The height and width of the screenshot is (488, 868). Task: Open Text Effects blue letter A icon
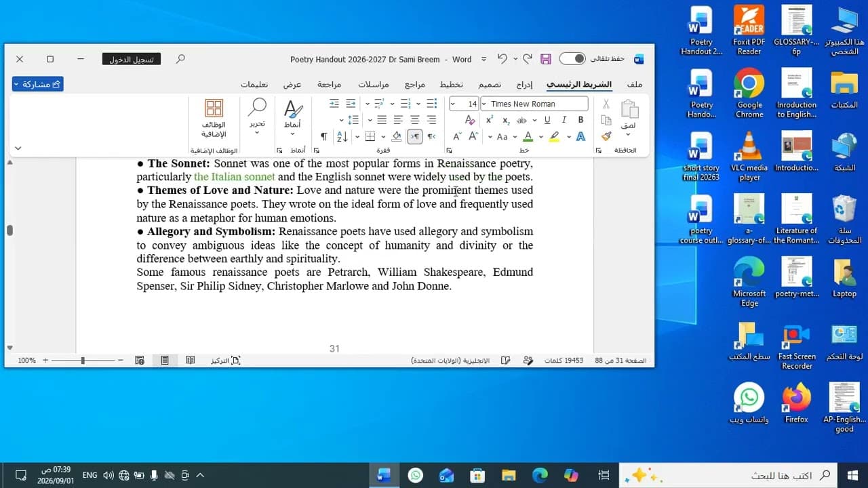(x=580, y=136)
